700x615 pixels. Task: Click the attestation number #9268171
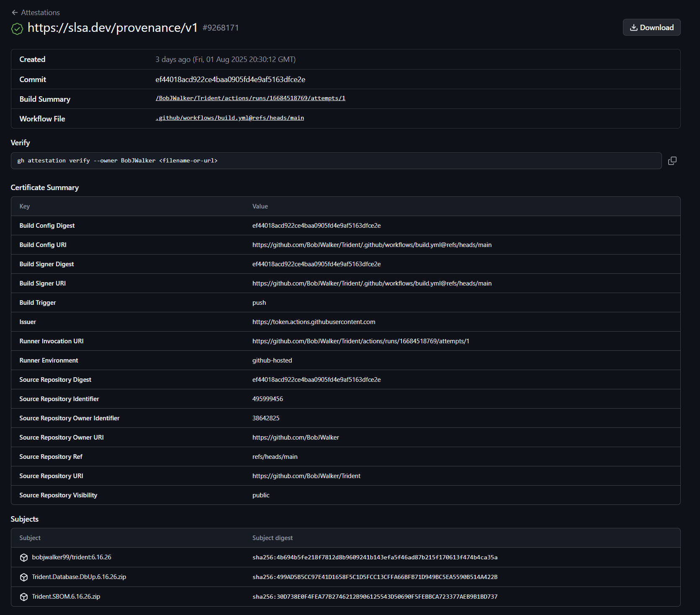(x=221, y=28)
